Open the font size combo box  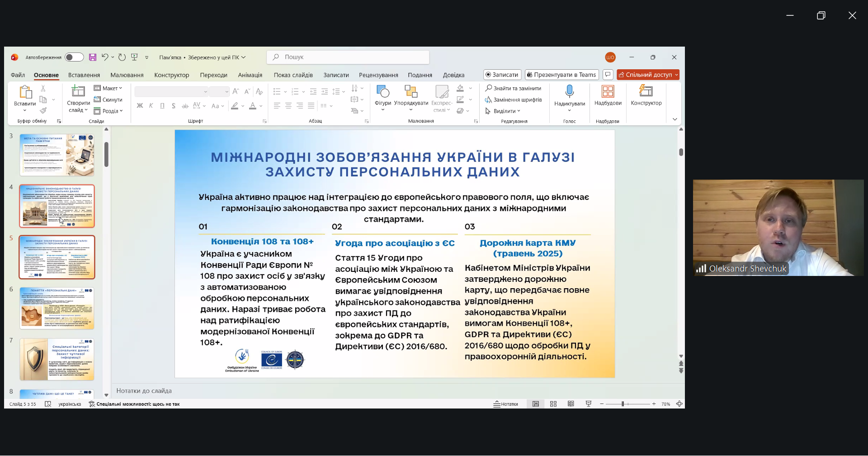(x=219, y=92)
